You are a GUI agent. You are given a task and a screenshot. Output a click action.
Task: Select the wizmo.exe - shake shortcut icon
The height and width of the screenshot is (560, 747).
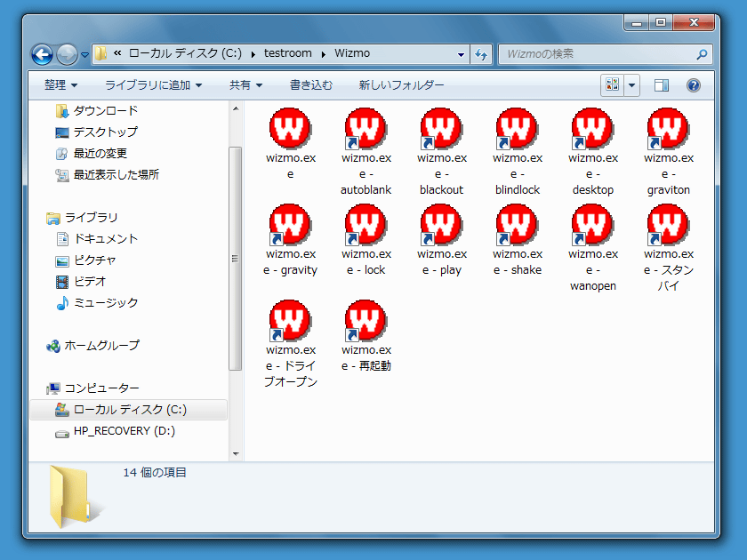(x=517, y=224)
